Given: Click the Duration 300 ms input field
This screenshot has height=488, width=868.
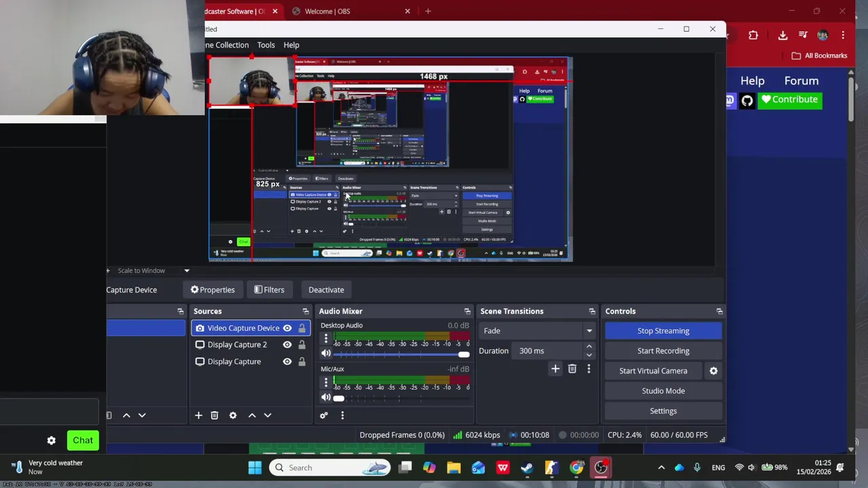Looking at the screenshot, I should click(549, 351).
